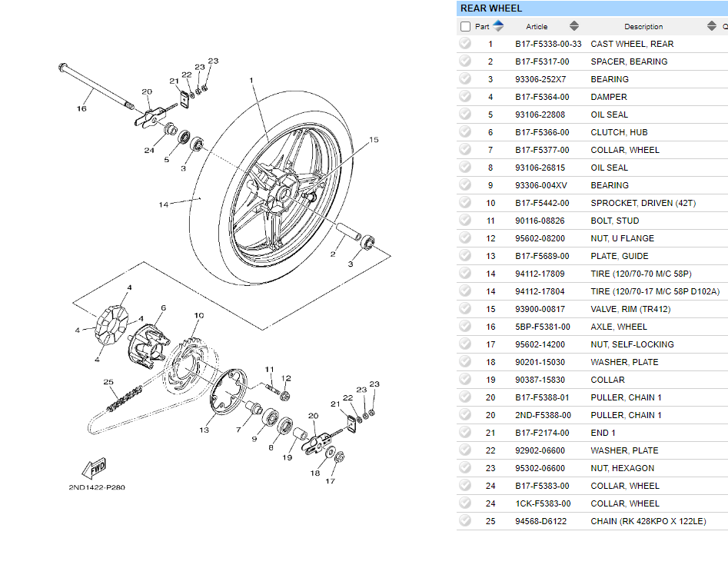Click diagram code 2ND1422-P280
728x568 pixels.
(x=97, y=487)
